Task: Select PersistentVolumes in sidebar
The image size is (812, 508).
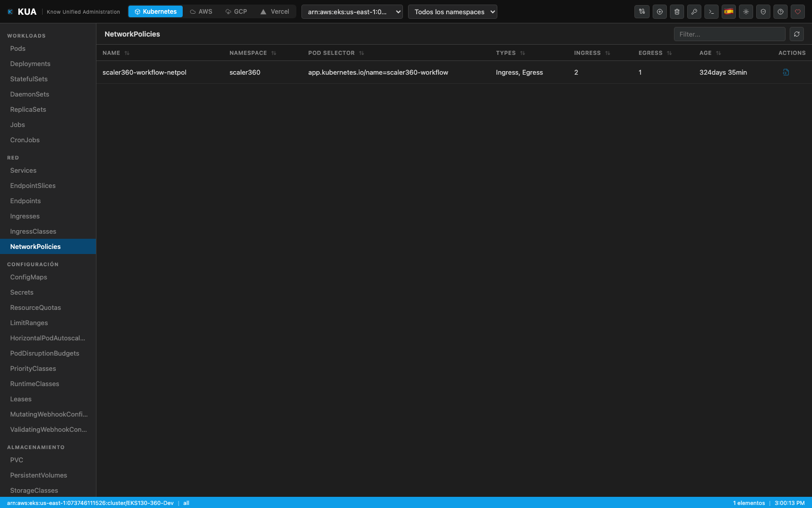Action: tap(48, 475)
